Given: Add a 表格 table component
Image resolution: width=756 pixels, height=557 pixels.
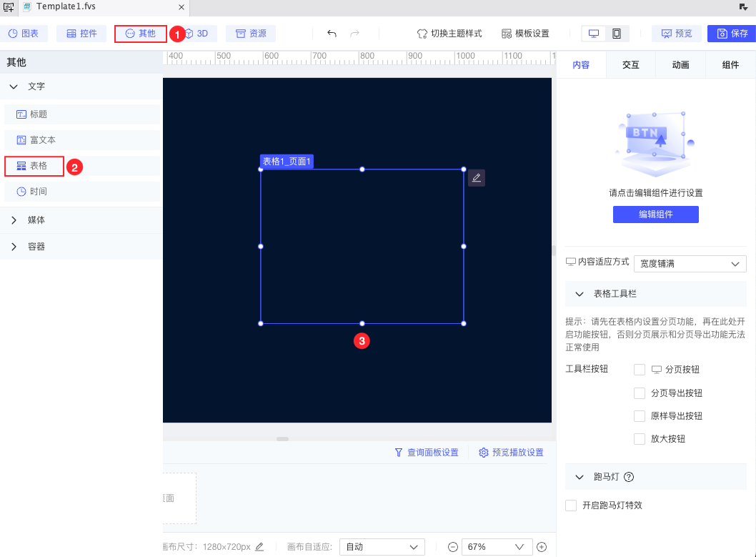Looking at the screenshot, I should tap(82, 166).
